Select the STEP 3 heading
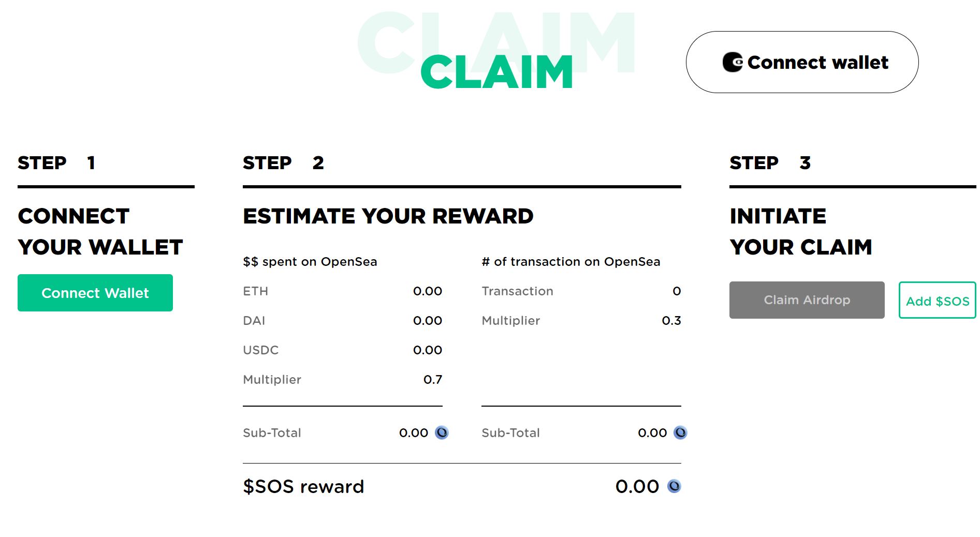 point(770,163)
